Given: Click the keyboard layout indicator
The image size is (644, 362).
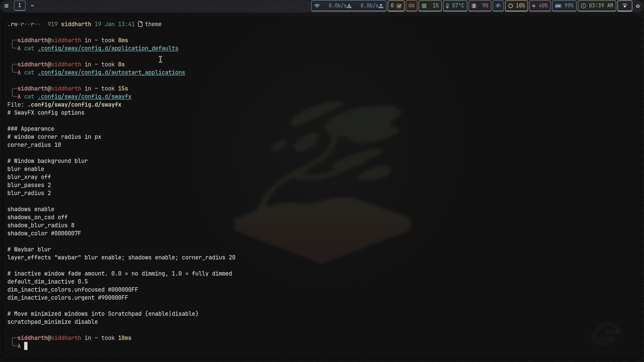Looking at the screenshot, I should click(411, 6).
